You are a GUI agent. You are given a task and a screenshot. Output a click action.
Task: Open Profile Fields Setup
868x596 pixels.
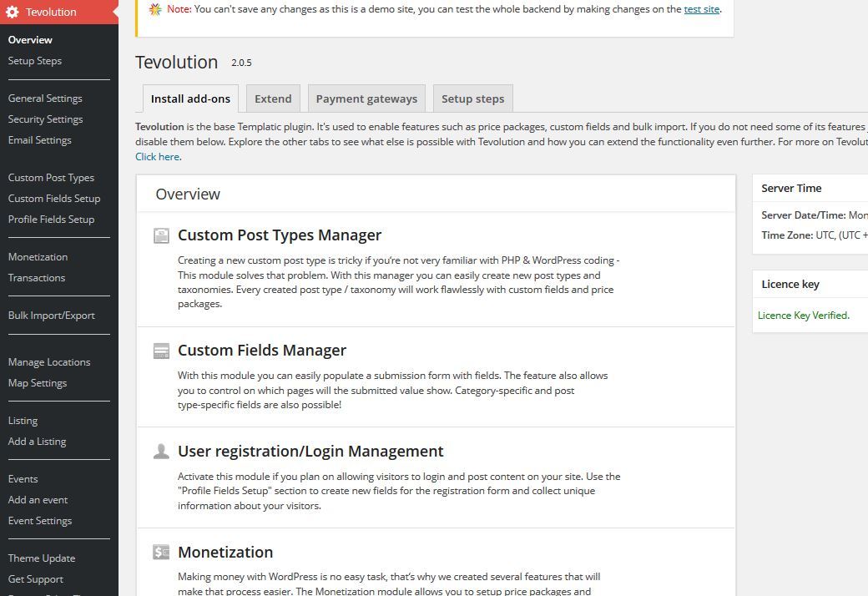(x=51, y=220)
